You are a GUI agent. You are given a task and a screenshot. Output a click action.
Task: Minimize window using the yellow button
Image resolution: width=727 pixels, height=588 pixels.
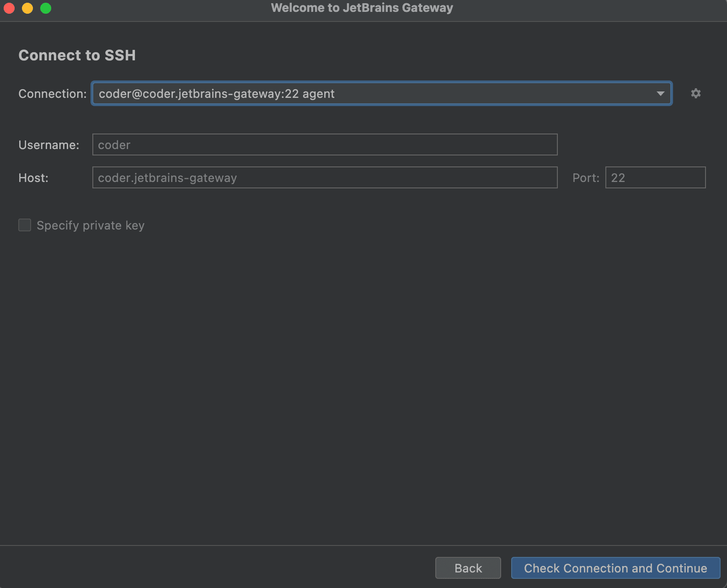[27, 8]
